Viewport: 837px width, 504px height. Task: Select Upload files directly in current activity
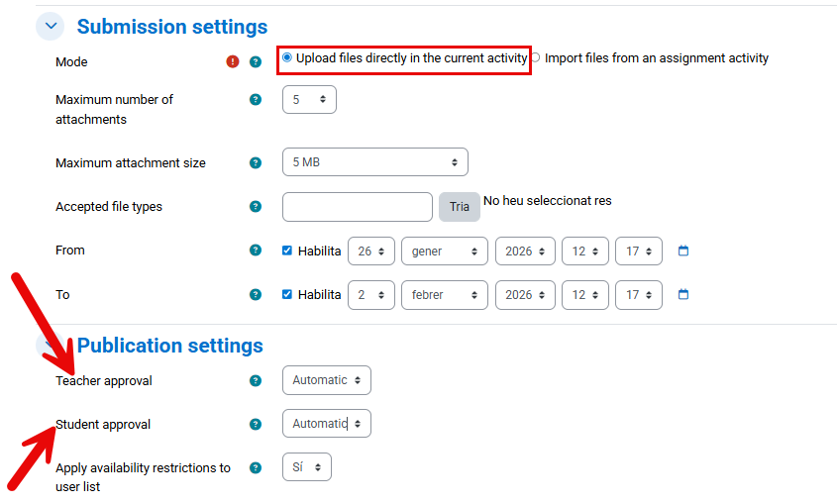[287, 57]
